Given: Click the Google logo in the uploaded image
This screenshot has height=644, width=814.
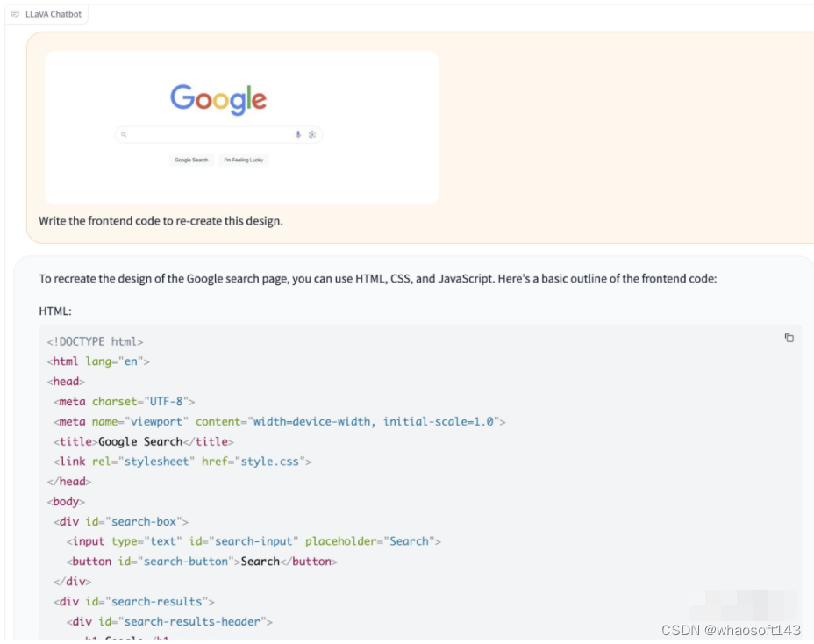Looking at the screenshot, I should pos(218,99).
